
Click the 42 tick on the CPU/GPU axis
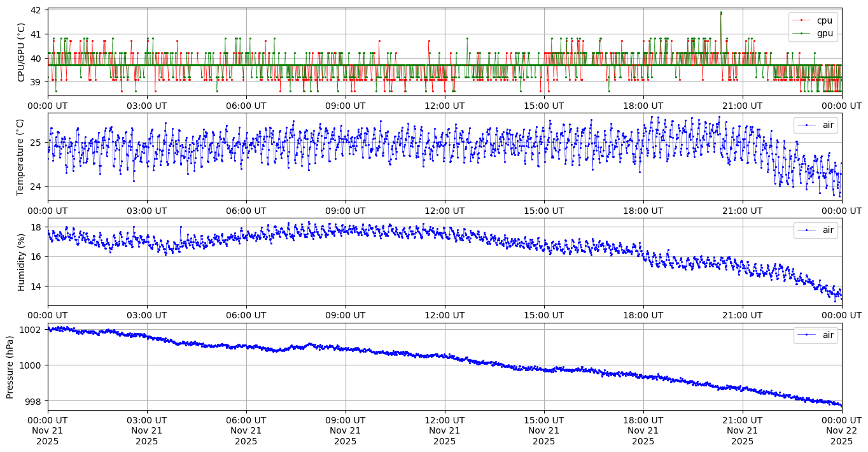tap(36, 10)
